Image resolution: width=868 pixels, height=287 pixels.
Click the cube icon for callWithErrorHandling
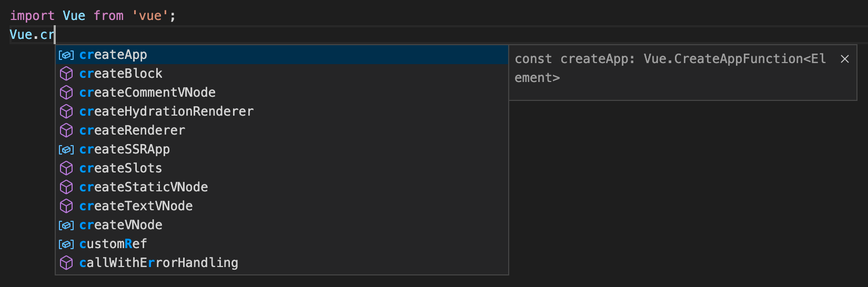coord(66,263)
